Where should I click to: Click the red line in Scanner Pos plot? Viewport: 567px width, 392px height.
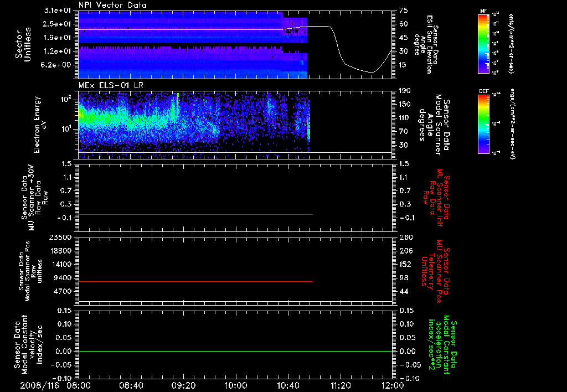coord(195,281)
